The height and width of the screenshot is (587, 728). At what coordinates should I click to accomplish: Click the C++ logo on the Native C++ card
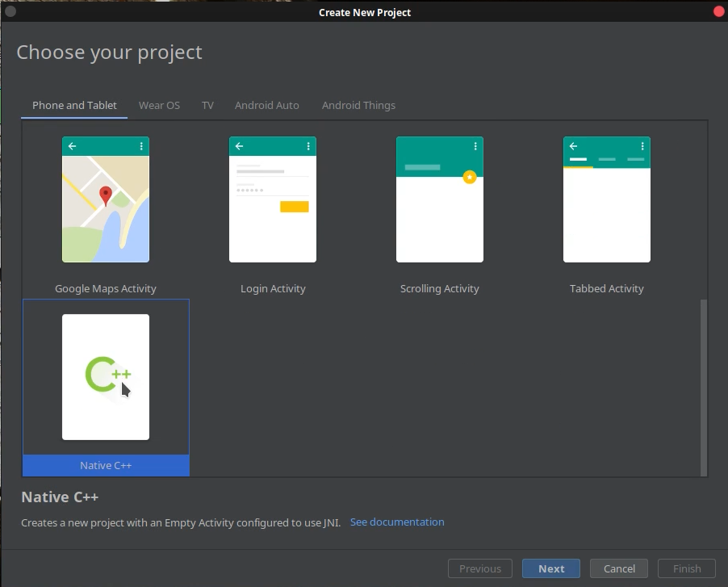pyautogui.click(x=104, y=374)
